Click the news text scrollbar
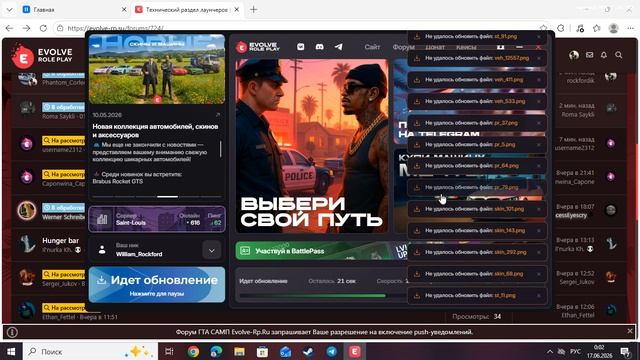640x360 pixels. click(x=221, y=149)
